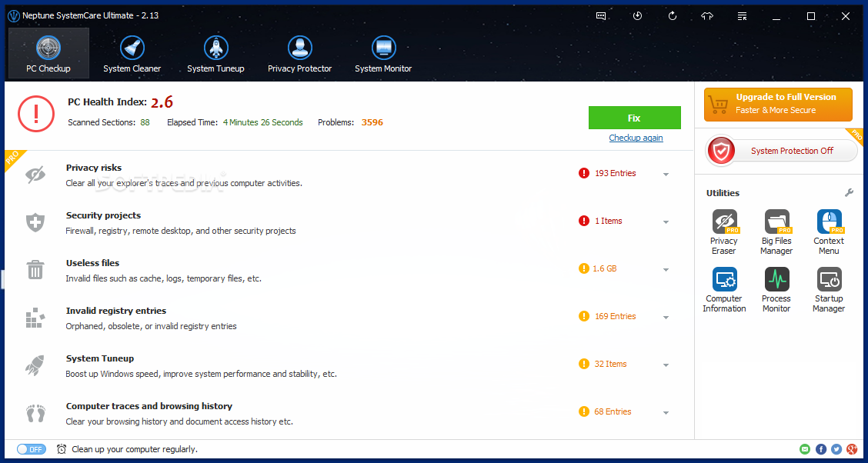Switch to System Cleaner tab
This screenshot has width=868, height=463.
point(132,52)
